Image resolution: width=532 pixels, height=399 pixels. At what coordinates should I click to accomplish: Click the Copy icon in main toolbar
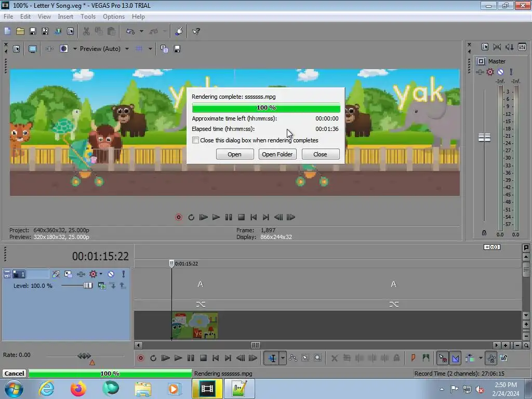[x=99, y=31]
